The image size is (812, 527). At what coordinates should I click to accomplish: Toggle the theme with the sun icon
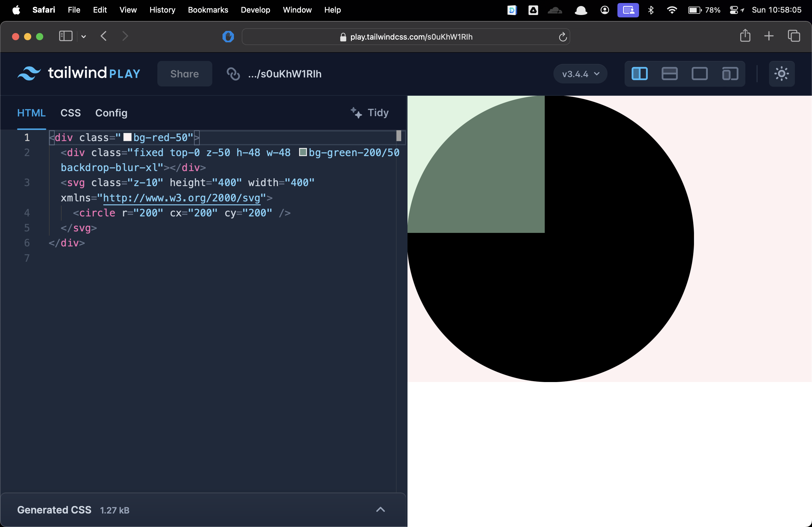point(782,74)
